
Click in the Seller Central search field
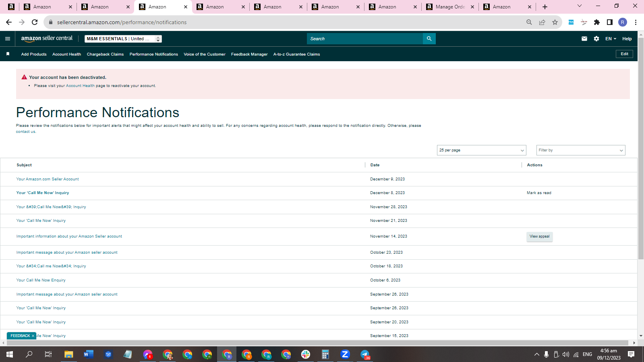[x=365, y=39]
